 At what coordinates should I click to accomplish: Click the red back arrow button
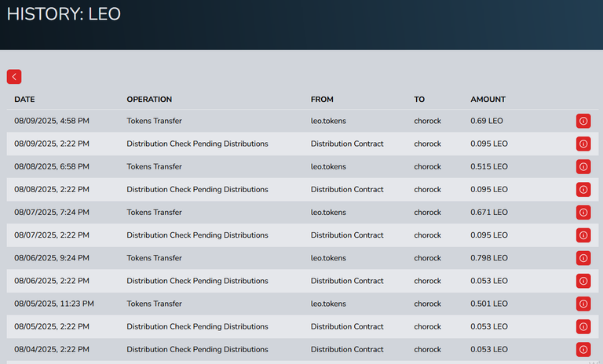14,77
